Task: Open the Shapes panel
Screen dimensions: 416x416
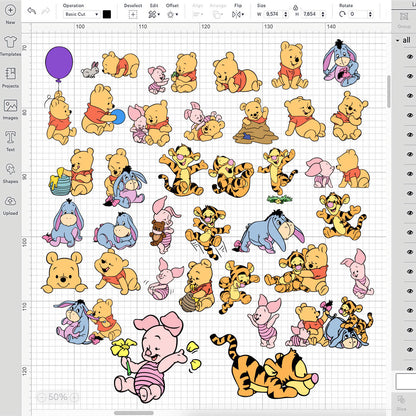Action: (x=10, y=173)
